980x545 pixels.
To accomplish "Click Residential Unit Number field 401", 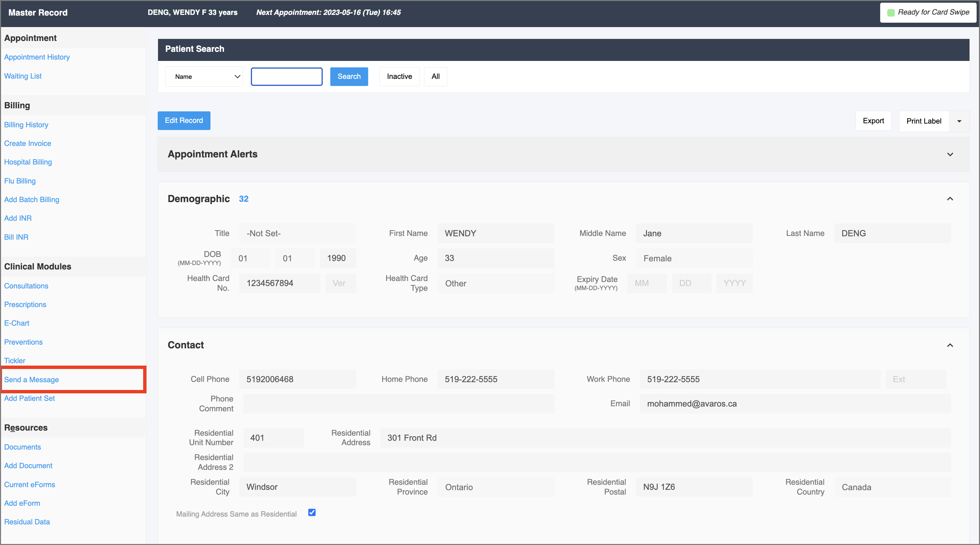I will pyautogui.click(x=273, y=438).
